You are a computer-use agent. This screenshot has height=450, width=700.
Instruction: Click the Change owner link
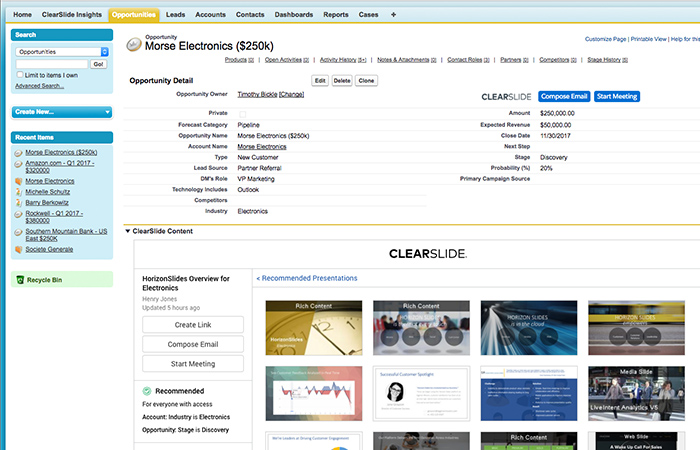(292, 95)
